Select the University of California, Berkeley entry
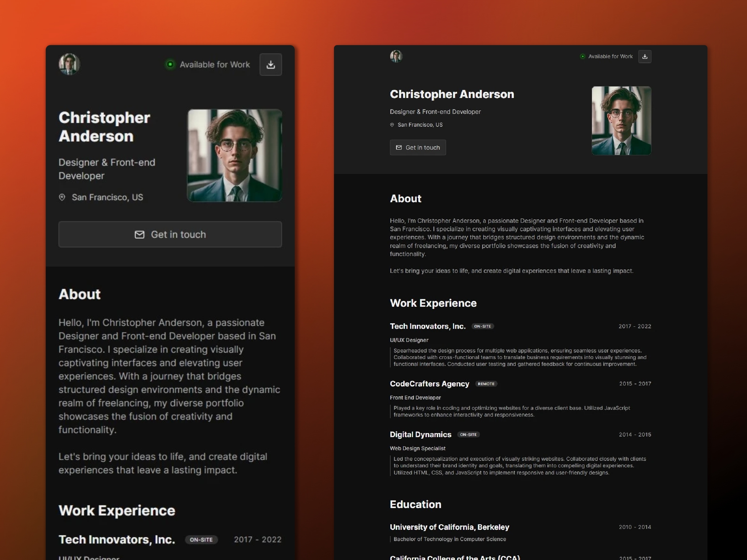Image resolution: width=747 pixels, height=560 pixels. (449, 527)
